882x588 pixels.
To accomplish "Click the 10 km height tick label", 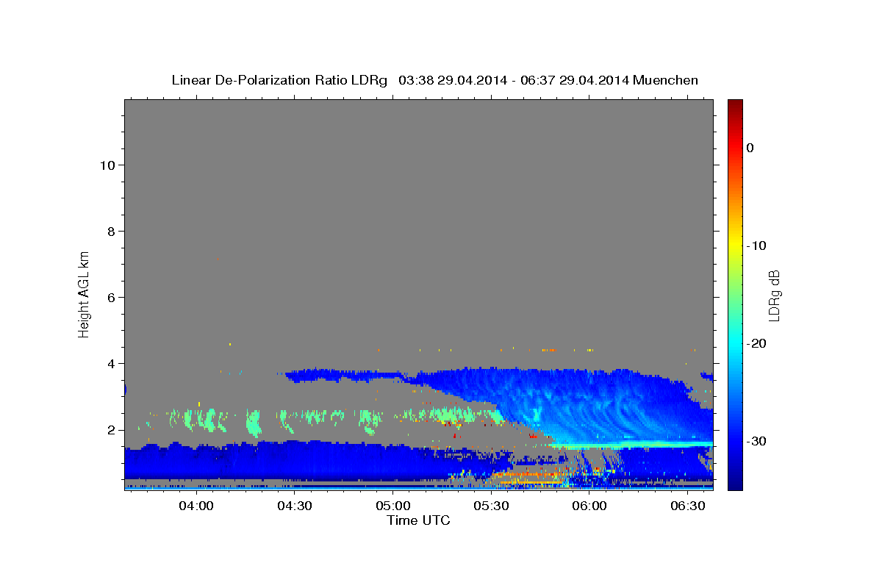I will [x=106, y=165].
